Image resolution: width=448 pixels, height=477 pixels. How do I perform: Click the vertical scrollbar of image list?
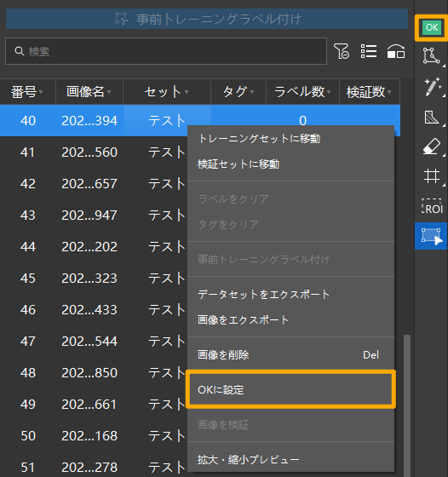[x=407, y=405]
